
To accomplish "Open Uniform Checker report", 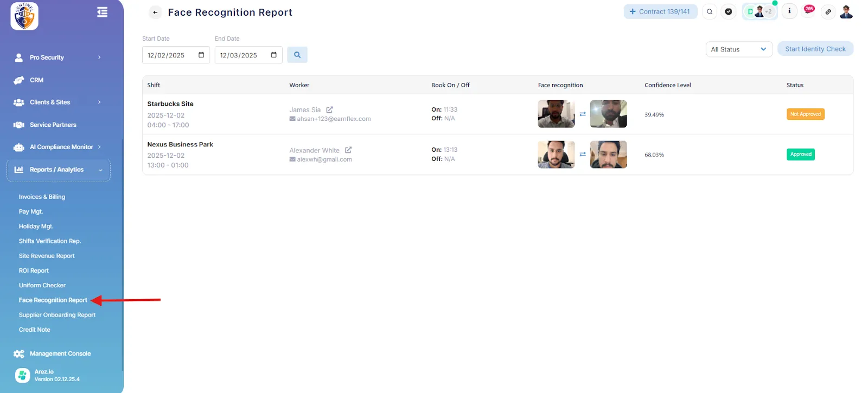I will [x=42, y=285].
